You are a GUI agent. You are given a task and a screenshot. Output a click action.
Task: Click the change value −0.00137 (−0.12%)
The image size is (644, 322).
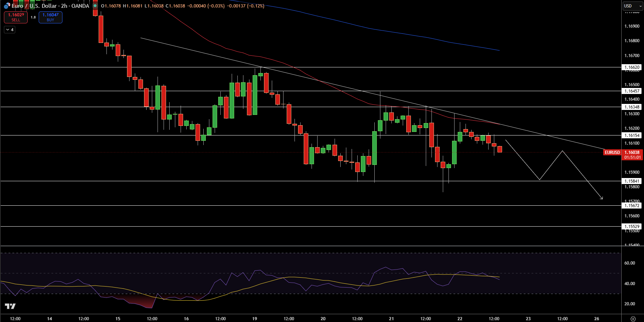[x=245, y=6]
